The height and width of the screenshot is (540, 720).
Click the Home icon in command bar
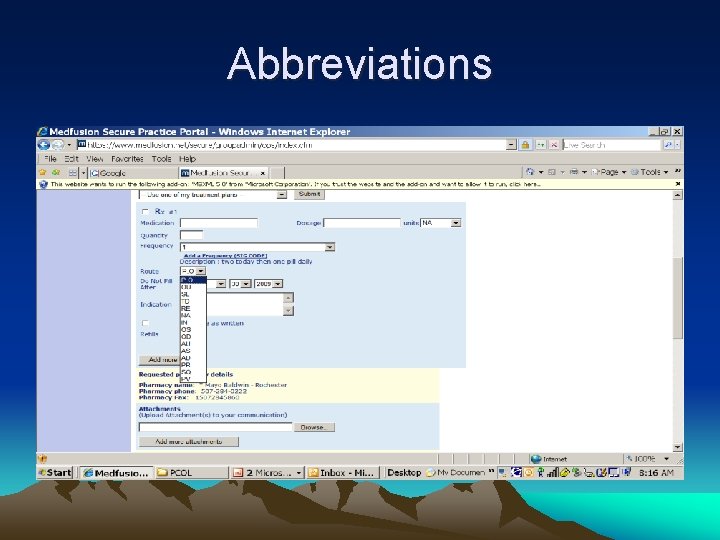[530, 172]
